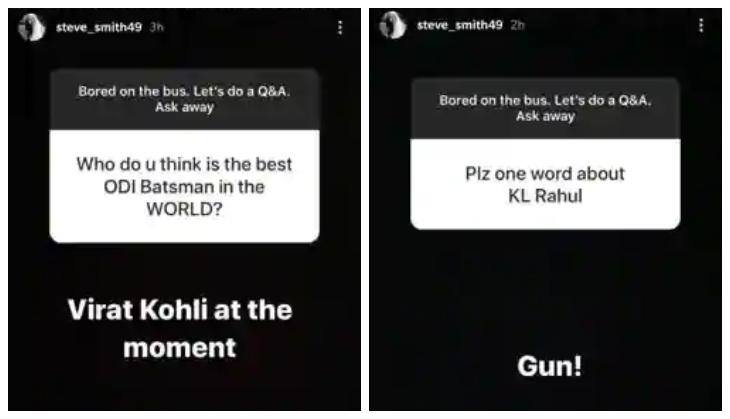Click the word 'moment' in the answer

tap(180, 348)
